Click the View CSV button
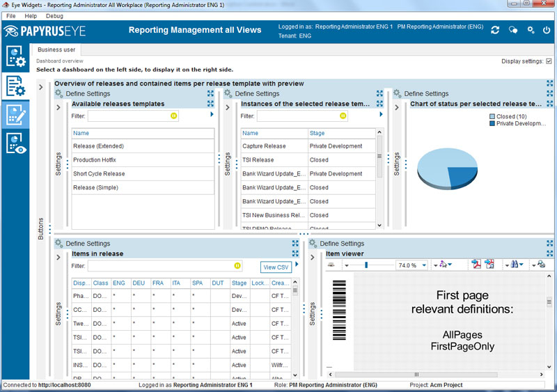The width and height of the screenshot is (557, 392). 276,267
